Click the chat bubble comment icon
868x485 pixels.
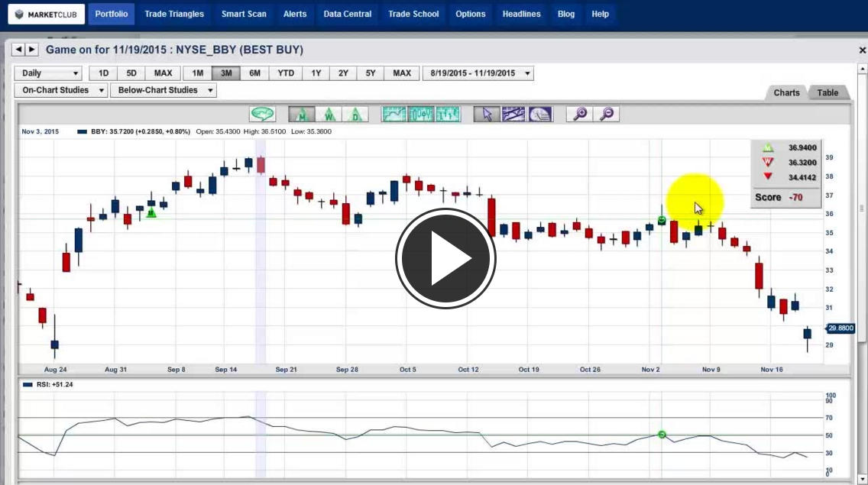coord(263,114)
